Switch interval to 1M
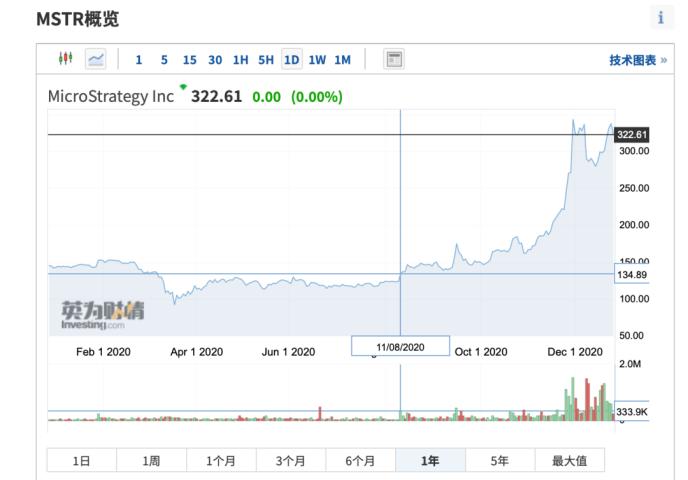688x480 pixels. (343, 60)
